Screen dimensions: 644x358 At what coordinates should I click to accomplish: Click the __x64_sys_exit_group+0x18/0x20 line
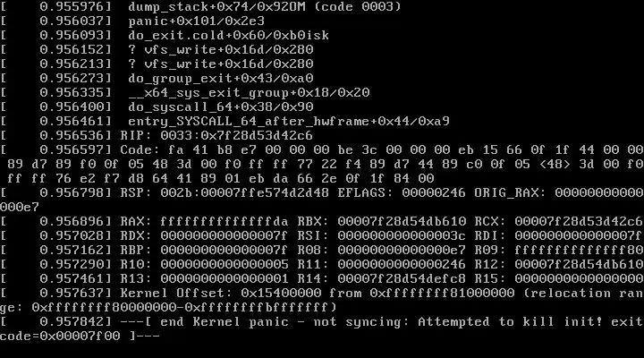[249, 93]
